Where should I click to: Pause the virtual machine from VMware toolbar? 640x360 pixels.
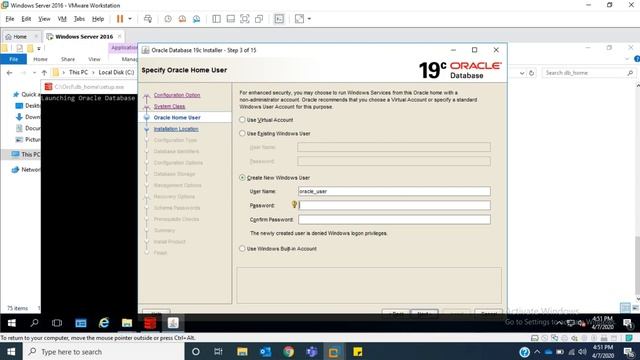click(120, 19)
